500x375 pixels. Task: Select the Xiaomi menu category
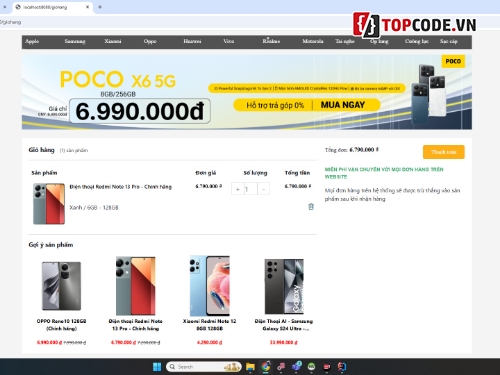tap(113, 41)
